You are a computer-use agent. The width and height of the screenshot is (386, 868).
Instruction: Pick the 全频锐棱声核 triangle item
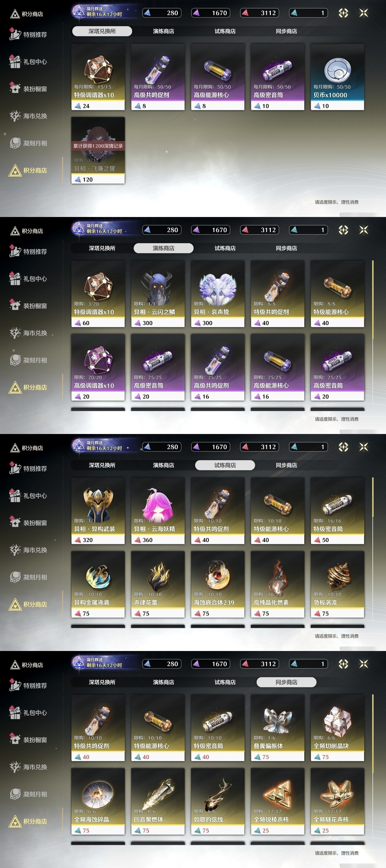277,801
